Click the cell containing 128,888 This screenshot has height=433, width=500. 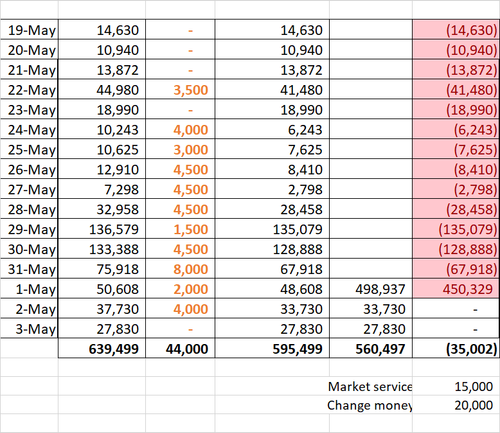coord(272,249)
